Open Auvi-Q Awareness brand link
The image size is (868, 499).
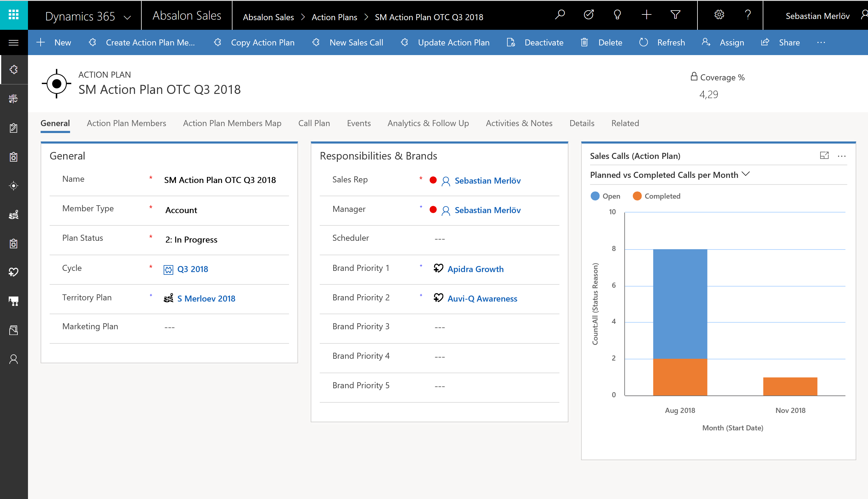tap(482, 299)
